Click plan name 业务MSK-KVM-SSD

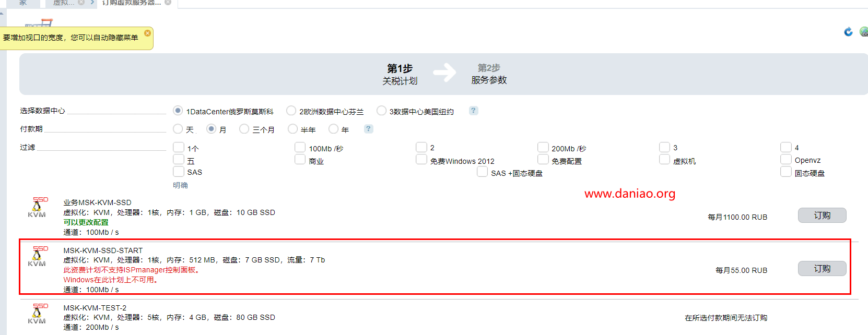98,202
